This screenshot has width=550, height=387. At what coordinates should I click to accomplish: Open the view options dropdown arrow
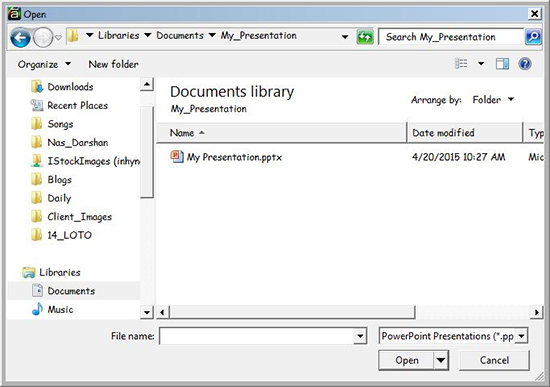tap(481, 64)
